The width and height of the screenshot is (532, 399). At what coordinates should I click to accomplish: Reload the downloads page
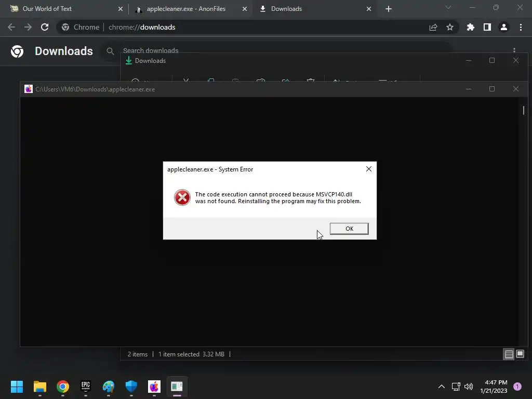coord(45,27)
